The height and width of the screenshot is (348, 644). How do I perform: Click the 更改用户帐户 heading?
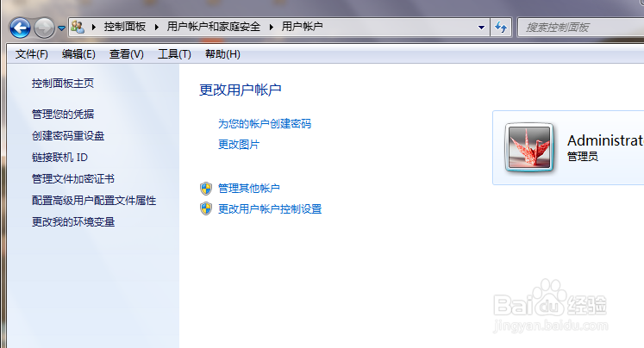241,90
